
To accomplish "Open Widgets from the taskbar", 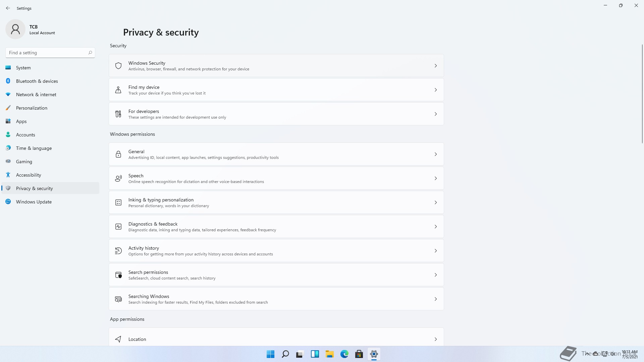I will [315, 354].
